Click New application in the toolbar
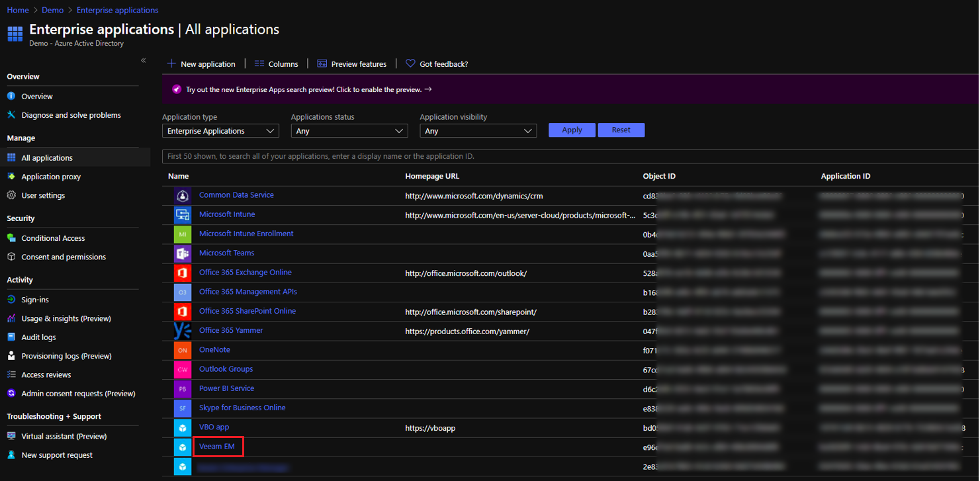This screenshot has width=980, height=481. tap(201, 64)
